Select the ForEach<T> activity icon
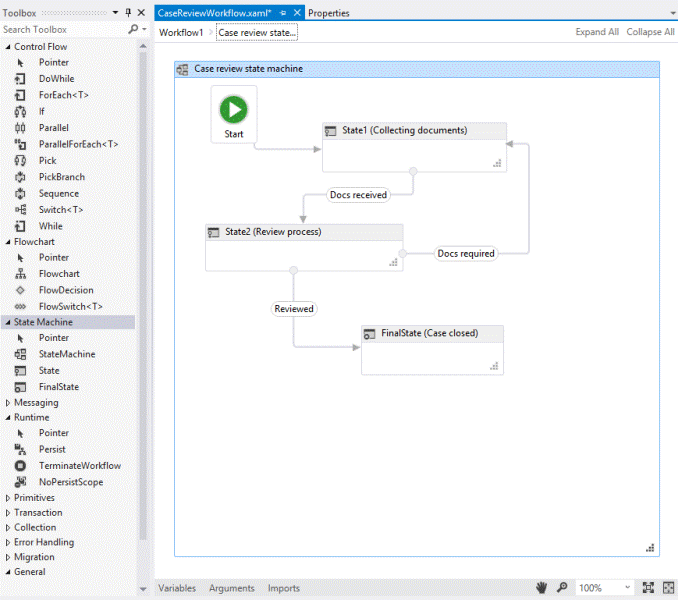Screen dimensions: 678x600 point(20,95)
